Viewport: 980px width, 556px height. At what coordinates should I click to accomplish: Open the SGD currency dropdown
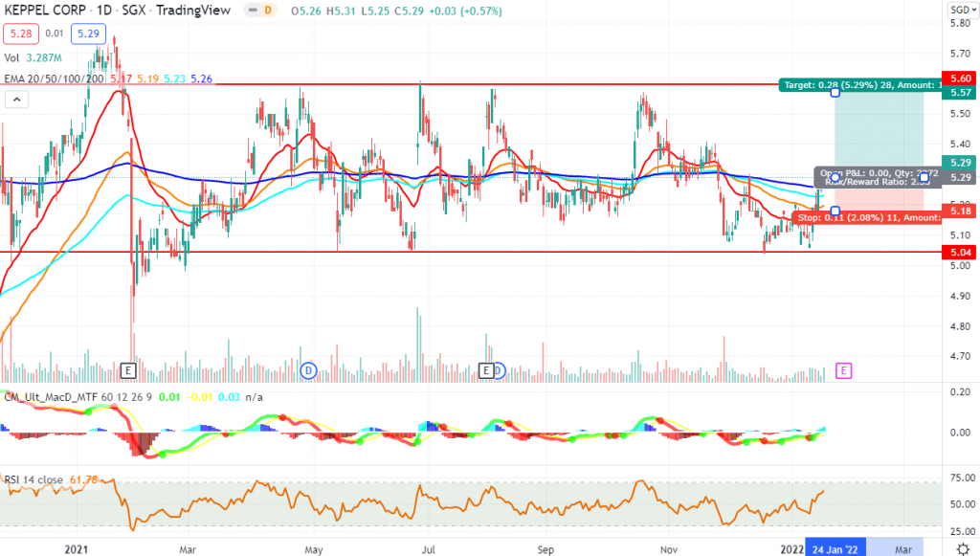[963, 10]
